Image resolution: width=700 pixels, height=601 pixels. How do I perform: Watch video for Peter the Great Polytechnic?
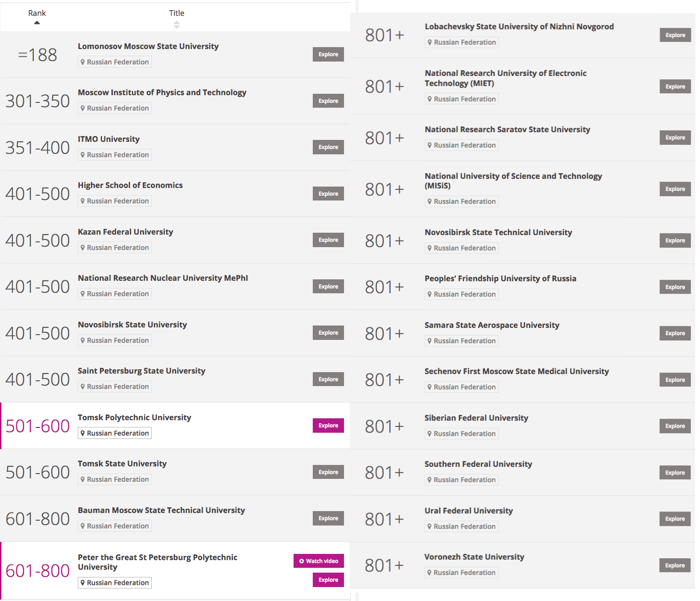pyautogui.click(x=319, y=561)
